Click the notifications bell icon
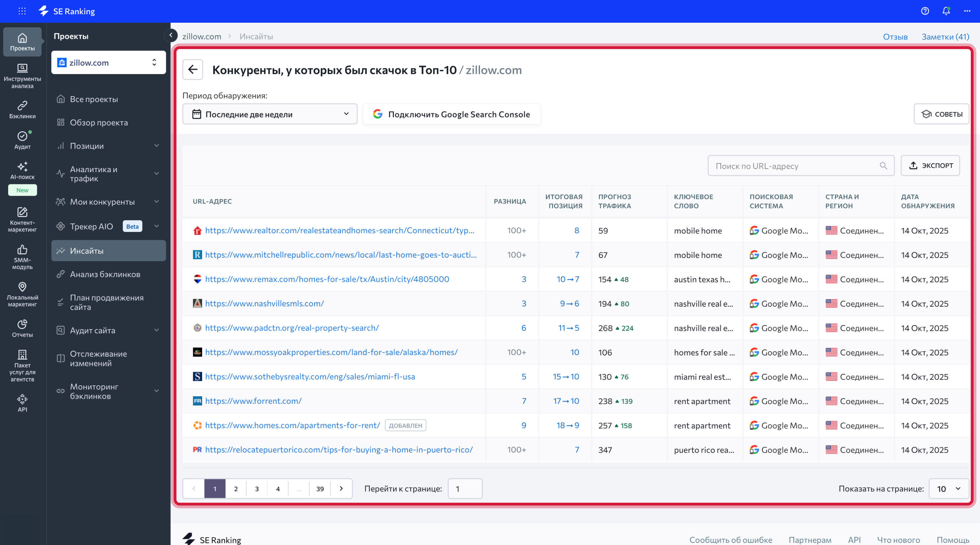Screen dimensions: 980x545 tap(946, 11)
